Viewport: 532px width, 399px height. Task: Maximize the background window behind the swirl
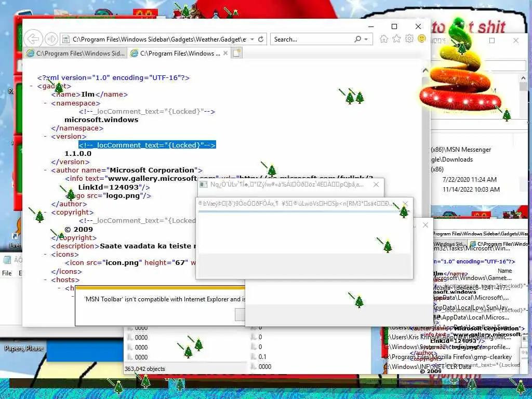pos(492,41)
